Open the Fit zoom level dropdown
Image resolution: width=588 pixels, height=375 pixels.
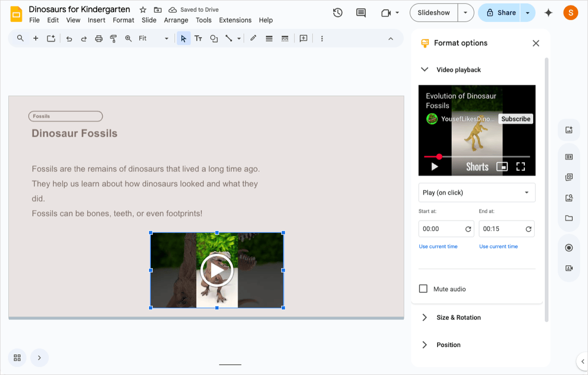click(153, 38)
